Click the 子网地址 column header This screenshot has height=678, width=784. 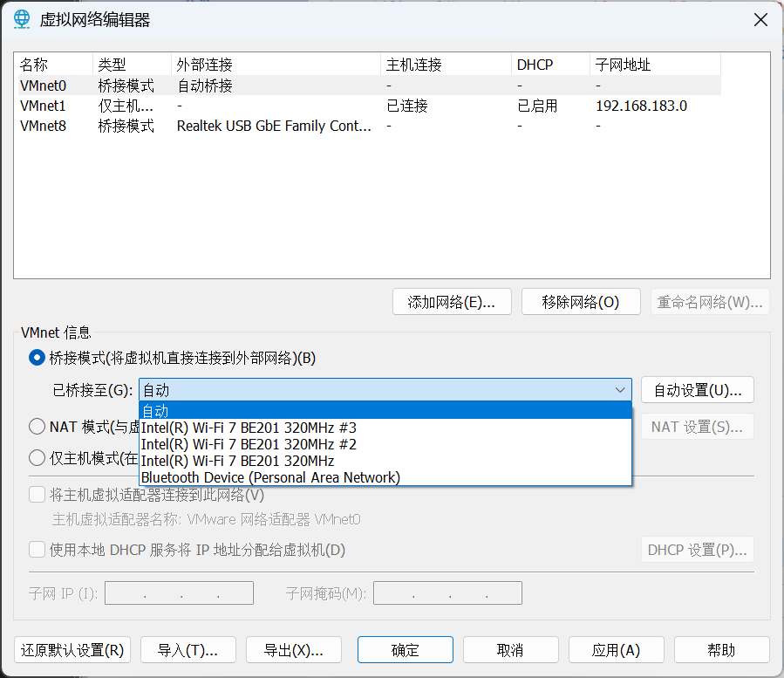[x=655, y=65]
